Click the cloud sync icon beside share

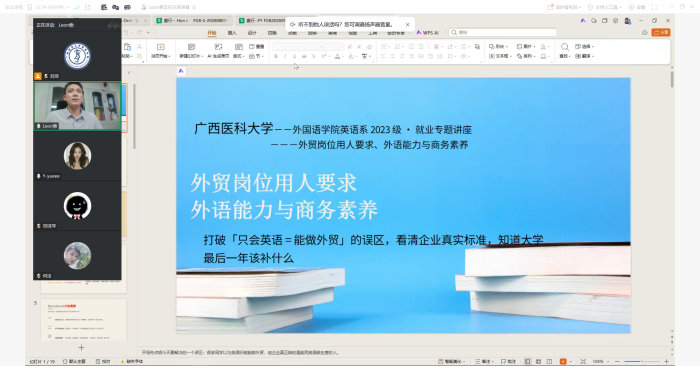point(645,33)
